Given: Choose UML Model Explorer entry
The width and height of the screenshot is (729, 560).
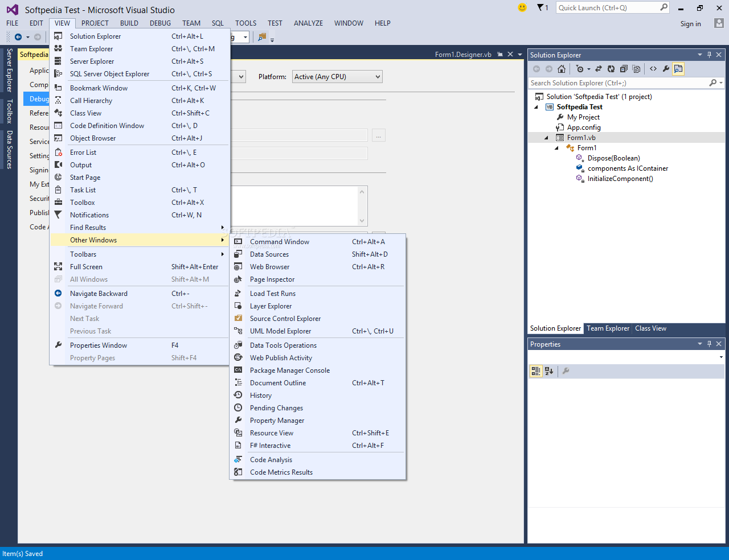Looking at the screenshot, I should pos(318,331).
